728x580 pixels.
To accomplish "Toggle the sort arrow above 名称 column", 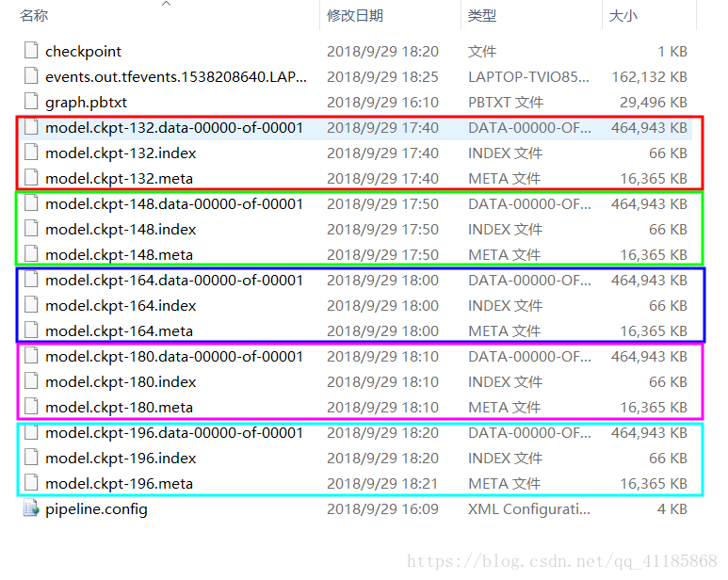I will [166, 4].
